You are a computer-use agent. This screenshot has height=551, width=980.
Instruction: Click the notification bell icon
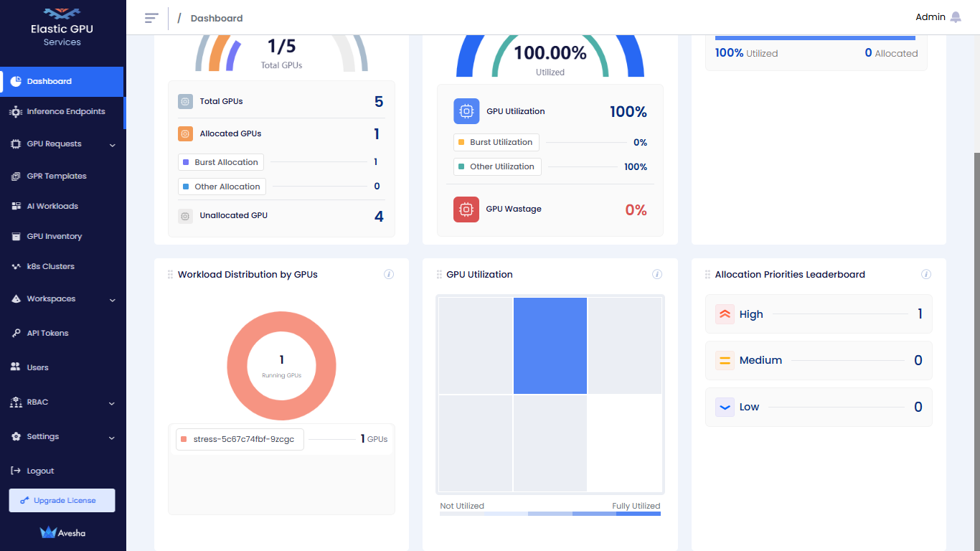956,17
